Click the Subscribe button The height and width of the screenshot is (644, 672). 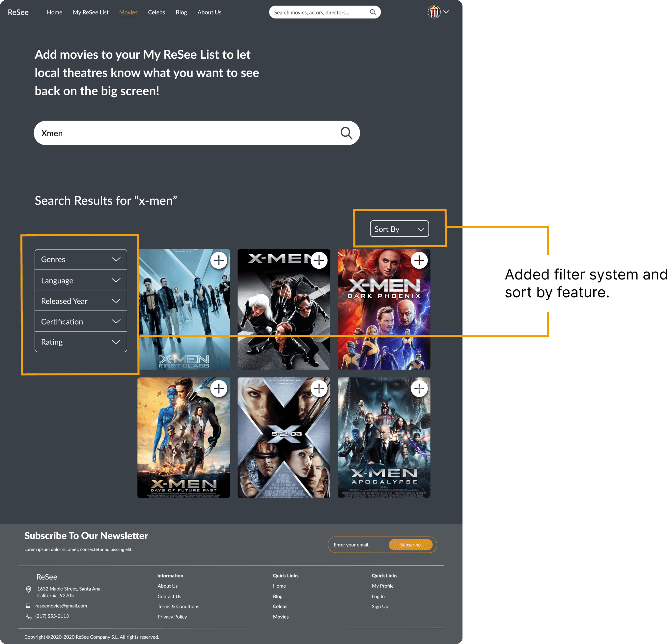click(x=410, y=545)
